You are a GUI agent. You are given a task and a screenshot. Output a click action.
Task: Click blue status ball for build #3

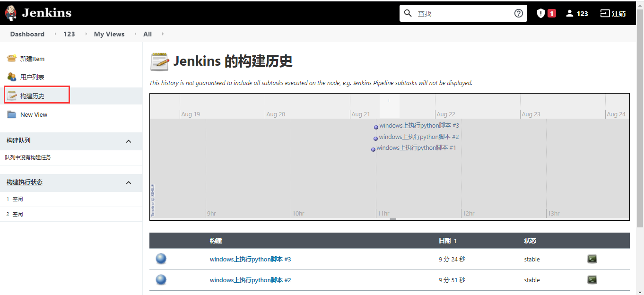161,259
